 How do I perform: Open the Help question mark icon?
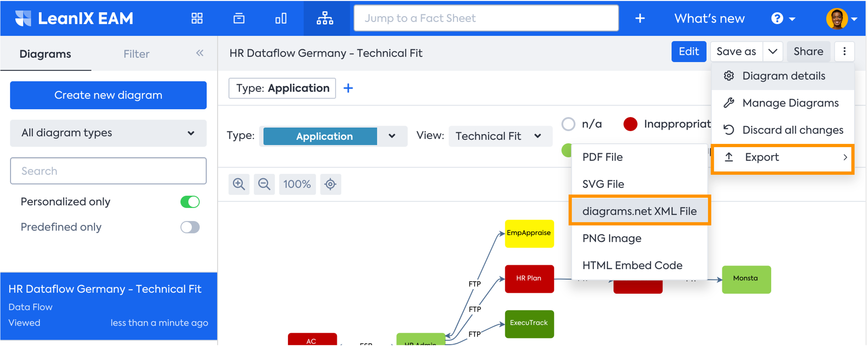pos(777,18)
